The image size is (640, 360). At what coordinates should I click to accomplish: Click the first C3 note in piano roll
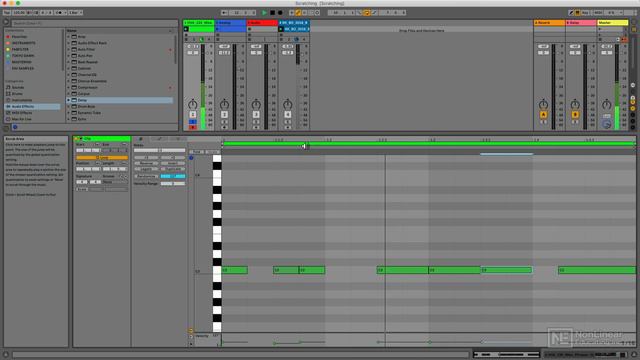pos(235,270)
